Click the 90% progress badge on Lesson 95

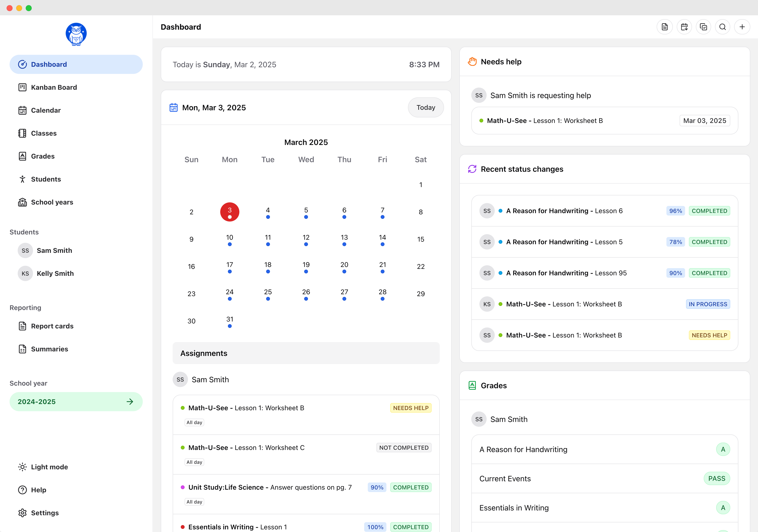[x=676, y=273]
